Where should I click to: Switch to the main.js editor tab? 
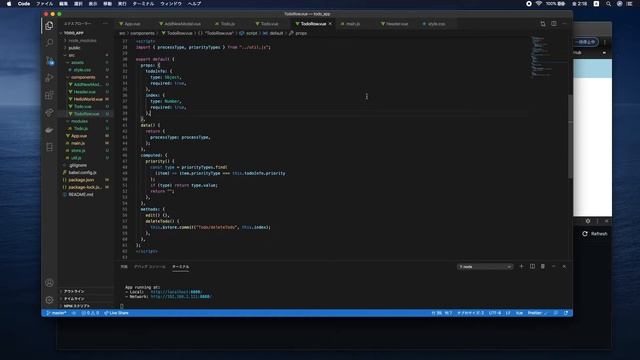(353, 24)
